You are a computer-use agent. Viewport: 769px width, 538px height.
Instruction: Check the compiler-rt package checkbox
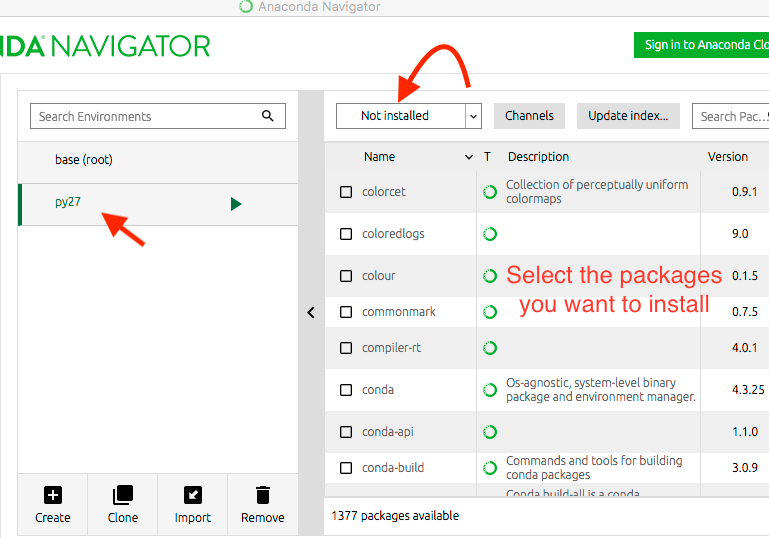[346, 348]
